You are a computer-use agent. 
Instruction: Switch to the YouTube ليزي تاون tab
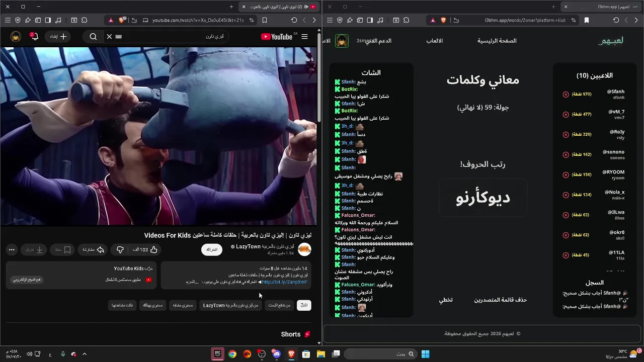click(x=280, y=7)
